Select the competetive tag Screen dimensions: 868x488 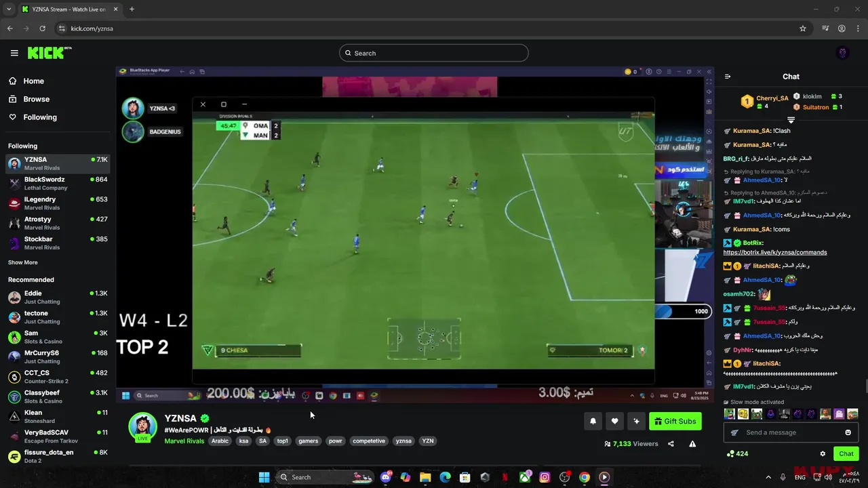[369, 441]
